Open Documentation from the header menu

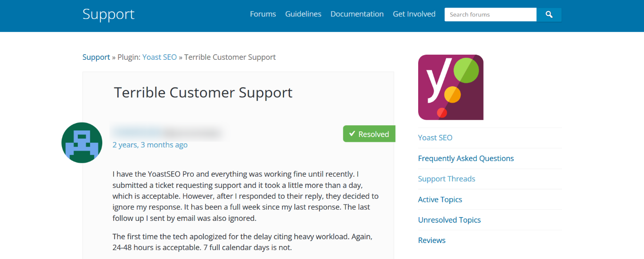click(x=357, y=14)
